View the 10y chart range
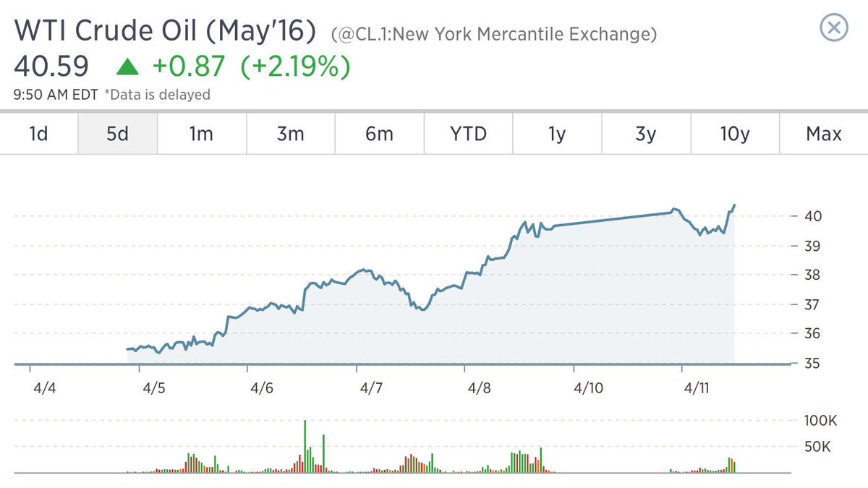The image size is (868, 488). 735,134
